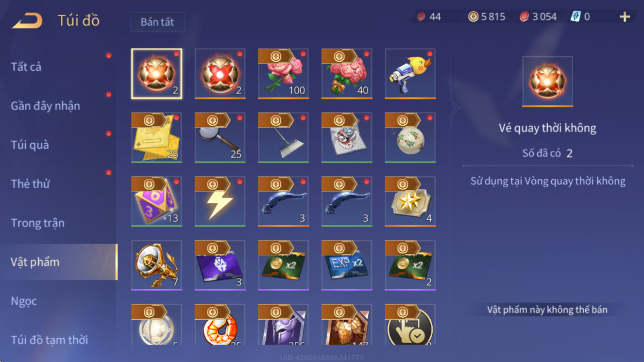This screenshot has width=644, height=362.
Task: Click the gold coin balance 5 815
Action: [487, 17]
